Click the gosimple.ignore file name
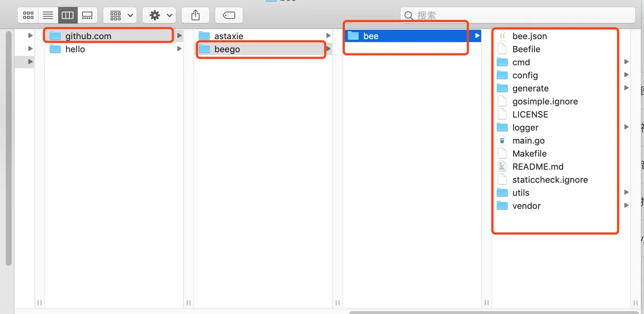Viewport: 644px width, 314px height. tap(545, 101)
